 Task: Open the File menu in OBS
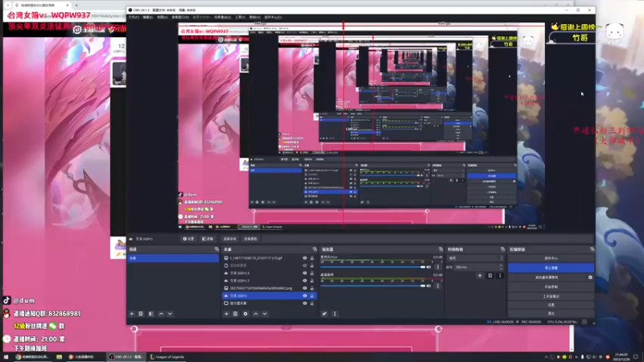(134, 17)
